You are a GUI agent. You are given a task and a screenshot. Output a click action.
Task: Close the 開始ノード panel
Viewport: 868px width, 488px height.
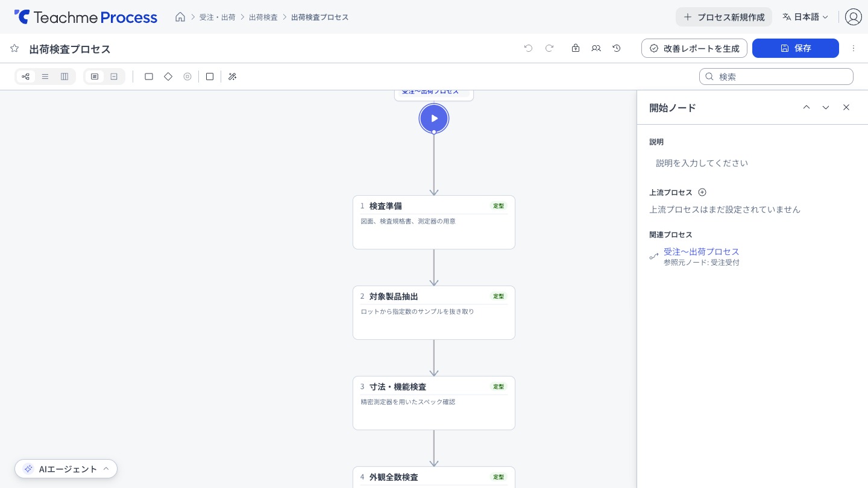click(846, 107)
